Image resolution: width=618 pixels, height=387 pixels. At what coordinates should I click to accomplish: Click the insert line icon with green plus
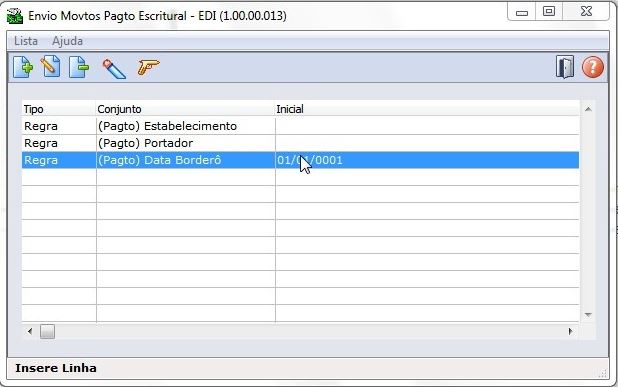(23, 67)
